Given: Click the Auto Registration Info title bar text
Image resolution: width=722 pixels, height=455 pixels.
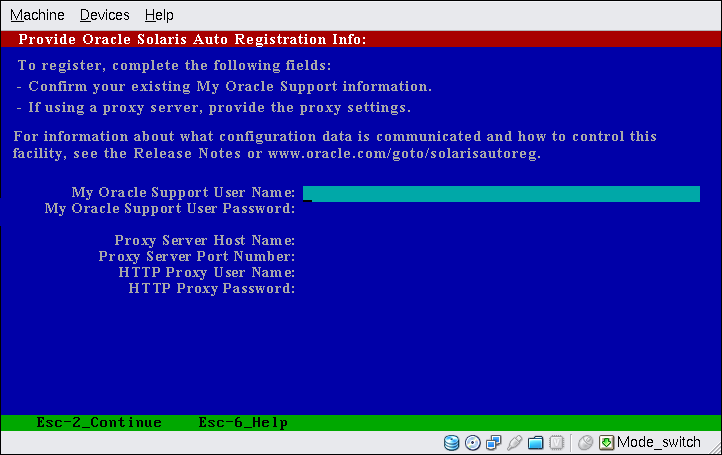Looking at the screenshot, I should pos(192,39).
